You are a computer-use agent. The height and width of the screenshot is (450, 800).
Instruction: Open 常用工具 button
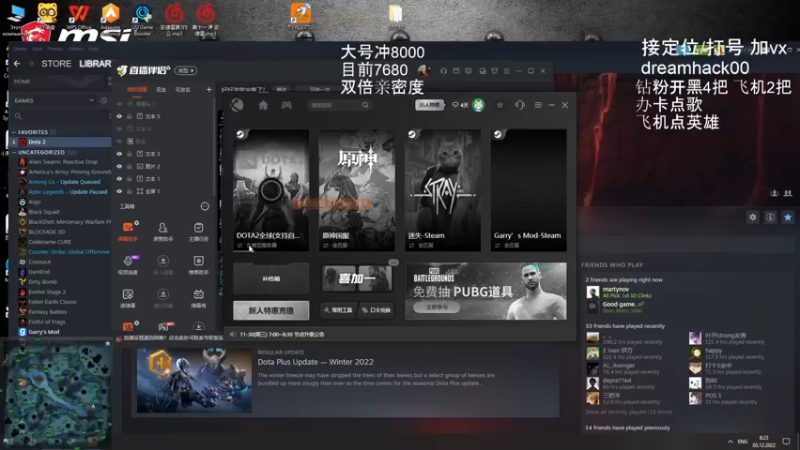(x=339, y=310)
